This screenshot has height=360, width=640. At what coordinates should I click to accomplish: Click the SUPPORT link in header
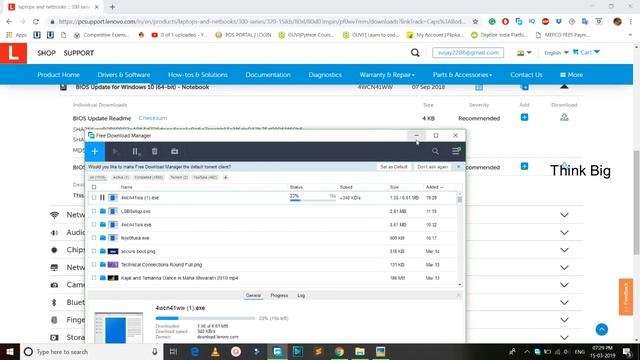79,53
